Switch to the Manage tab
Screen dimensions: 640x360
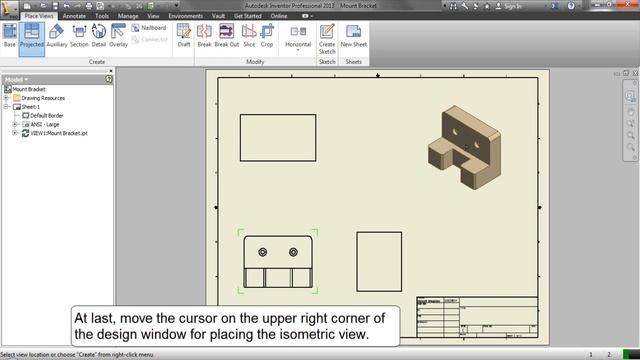tap(128, 16)
